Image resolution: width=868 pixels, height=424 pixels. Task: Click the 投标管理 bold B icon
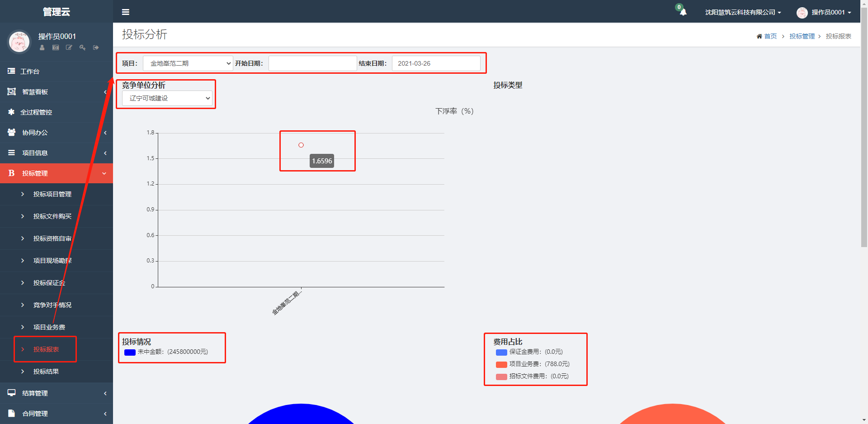(11, 173)
